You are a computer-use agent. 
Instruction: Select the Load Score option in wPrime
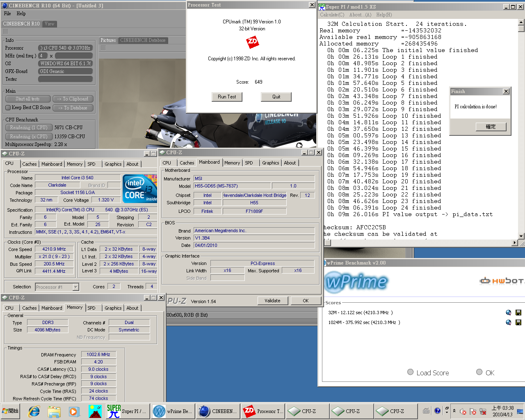410,372
